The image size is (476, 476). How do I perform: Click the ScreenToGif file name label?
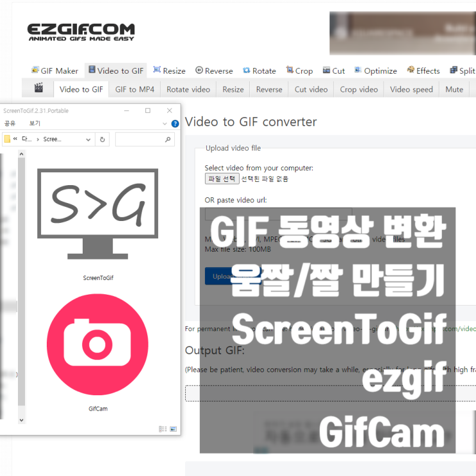[98, 278]
